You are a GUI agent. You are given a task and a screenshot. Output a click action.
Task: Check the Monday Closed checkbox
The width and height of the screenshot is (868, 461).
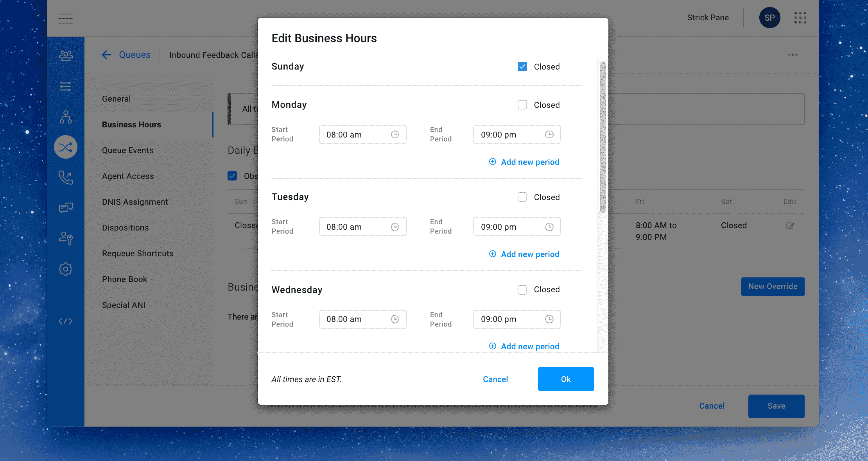522,105
